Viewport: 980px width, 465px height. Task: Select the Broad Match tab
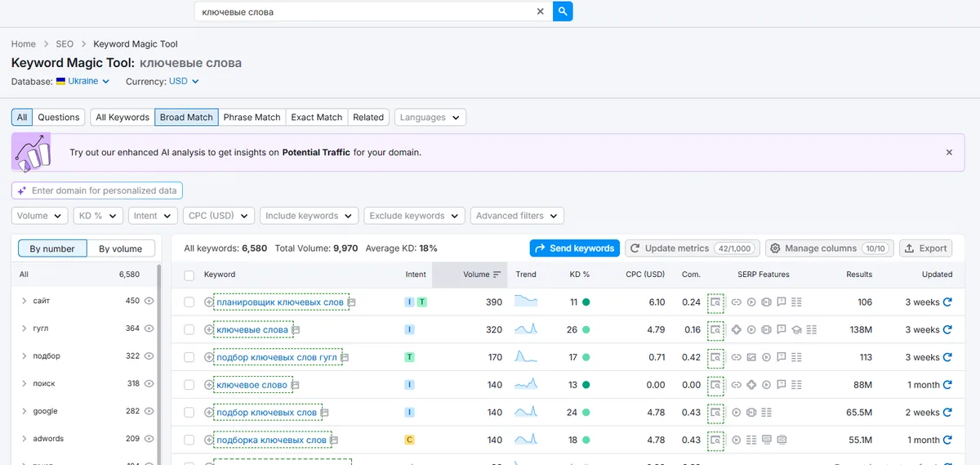tap(186, 118)
